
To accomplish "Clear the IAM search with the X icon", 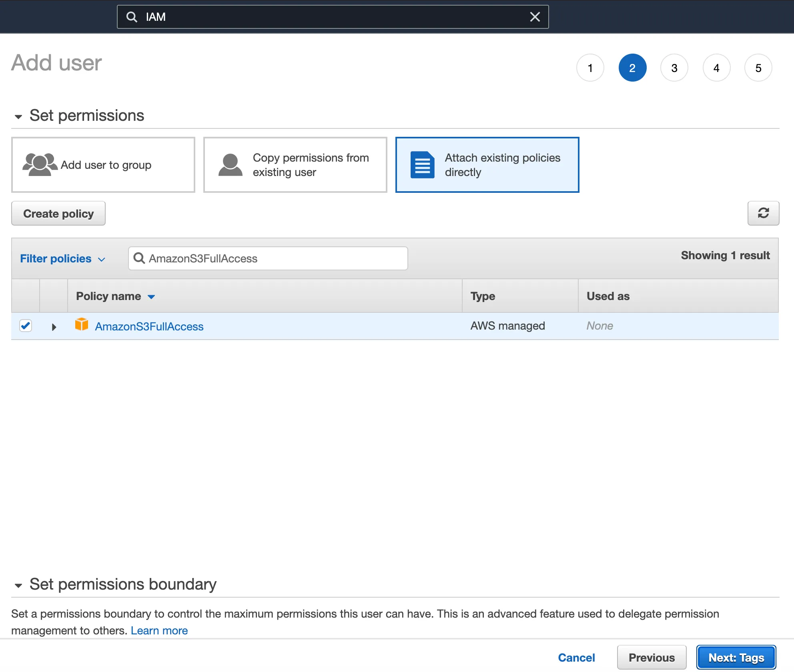I will coord(535,17).
